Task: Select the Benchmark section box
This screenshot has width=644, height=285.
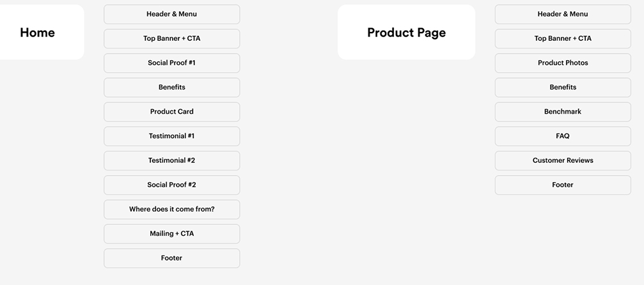Action: click(x=563, y=112)
